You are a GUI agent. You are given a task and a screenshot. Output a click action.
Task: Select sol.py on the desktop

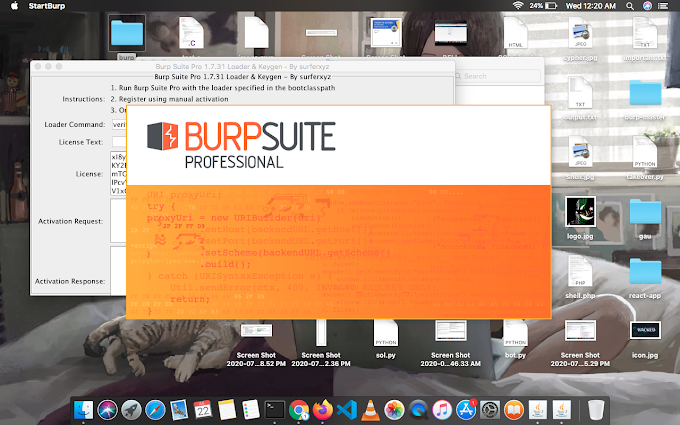[386, 333]
